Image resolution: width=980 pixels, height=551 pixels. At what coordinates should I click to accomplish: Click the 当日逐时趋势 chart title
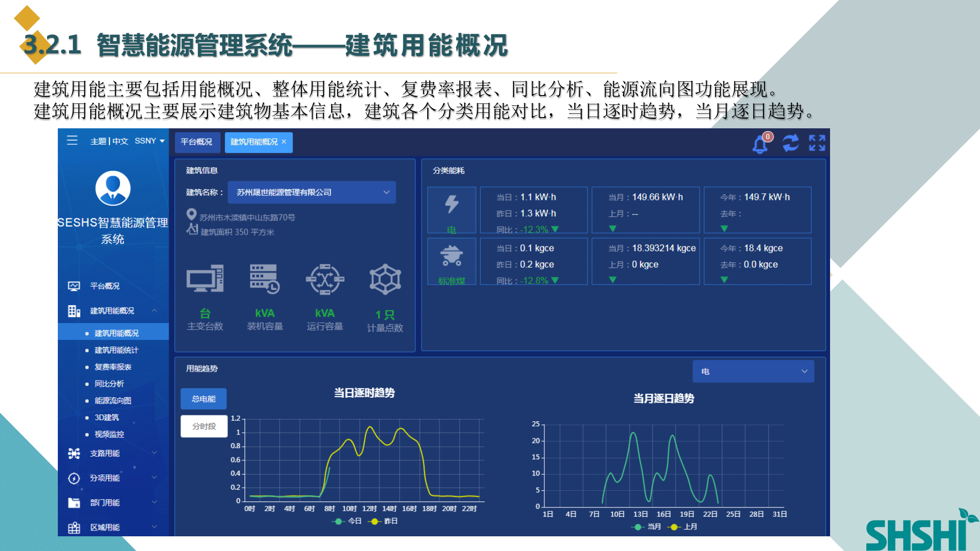point(365,393)
